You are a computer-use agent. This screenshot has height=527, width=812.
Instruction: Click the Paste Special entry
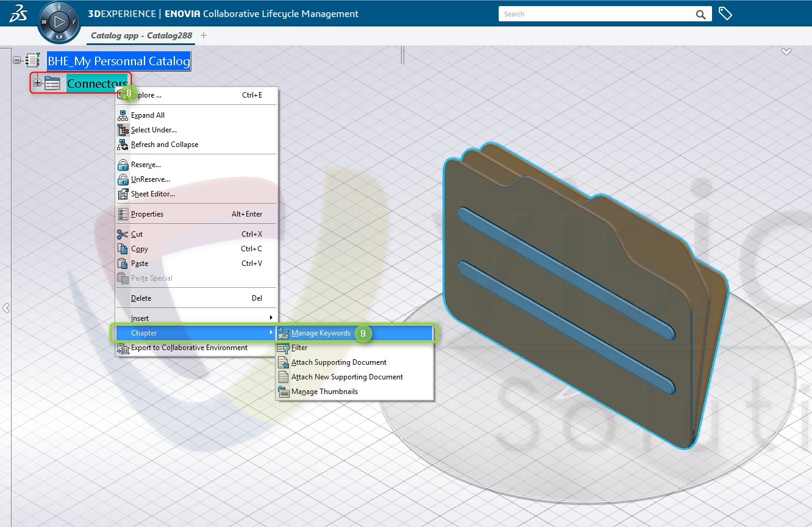tap(196, 278)
